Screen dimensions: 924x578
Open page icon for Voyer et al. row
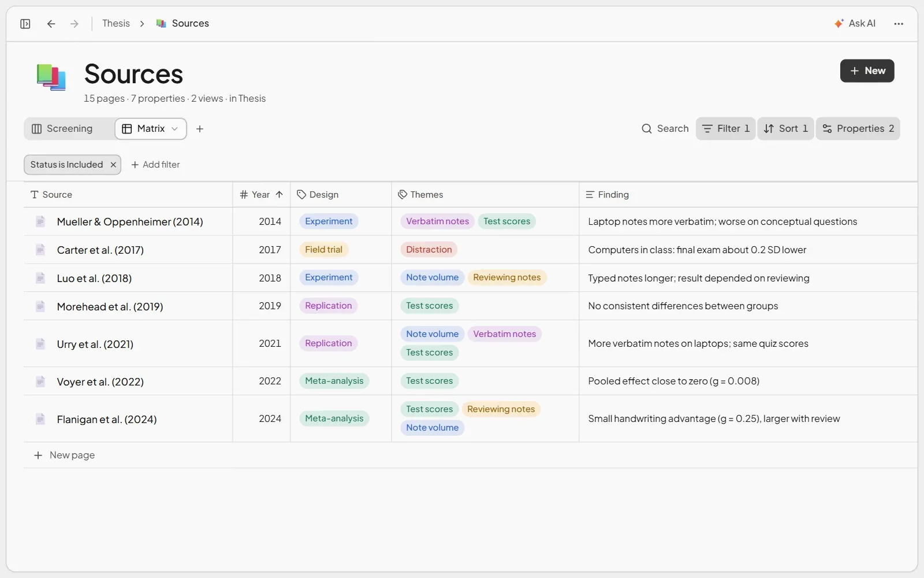(40, 381)
